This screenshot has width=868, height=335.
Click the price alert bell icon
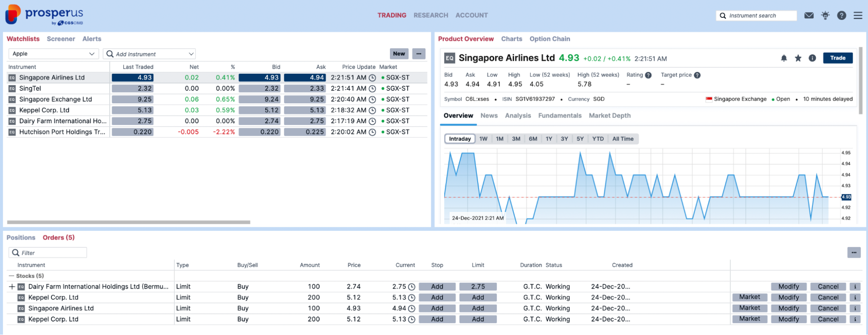(x=784, y=58)
